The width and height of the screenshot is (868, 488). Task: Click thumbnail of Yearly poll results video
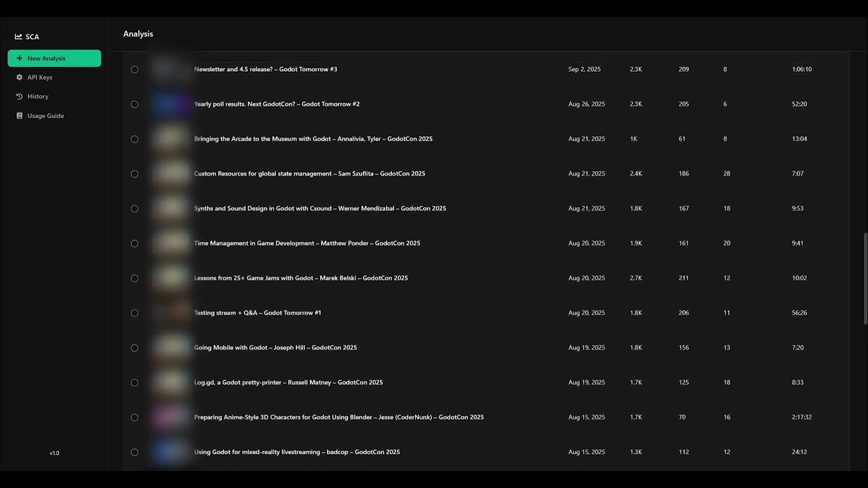pos(170,104)
